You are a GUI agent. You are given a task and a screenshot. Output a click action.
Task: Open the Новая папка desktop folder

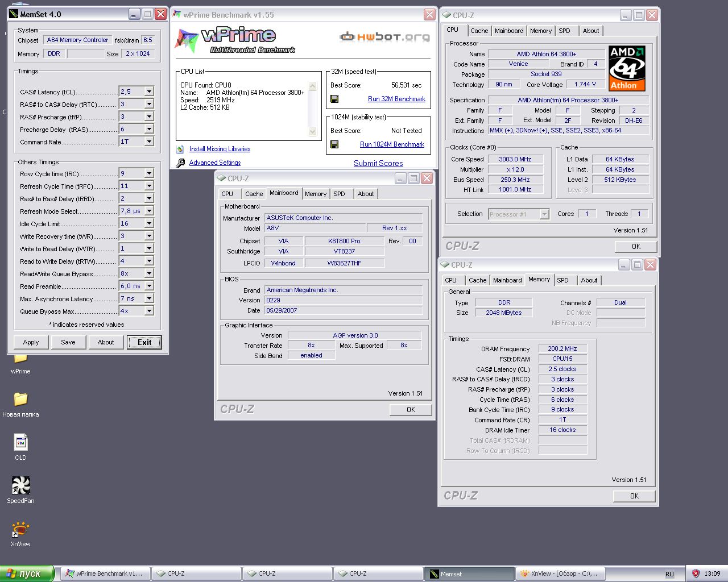point(20,404)
